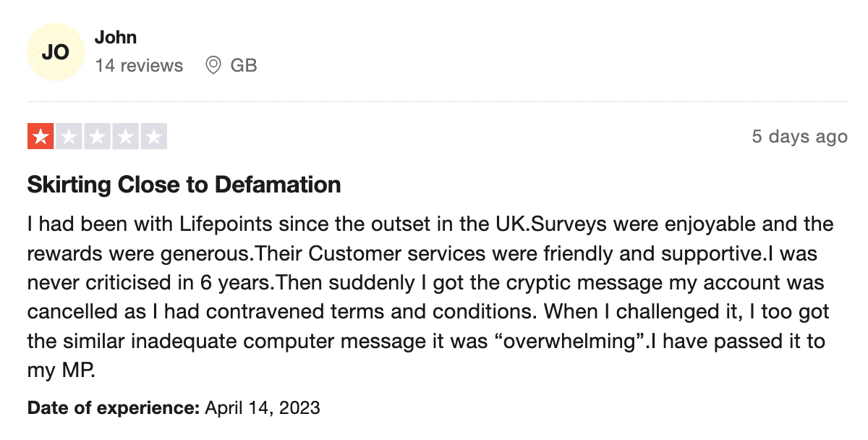Click the fourth grey rating star
The width and height of the screenshot is (868, 440).
(x=126, y=136)
